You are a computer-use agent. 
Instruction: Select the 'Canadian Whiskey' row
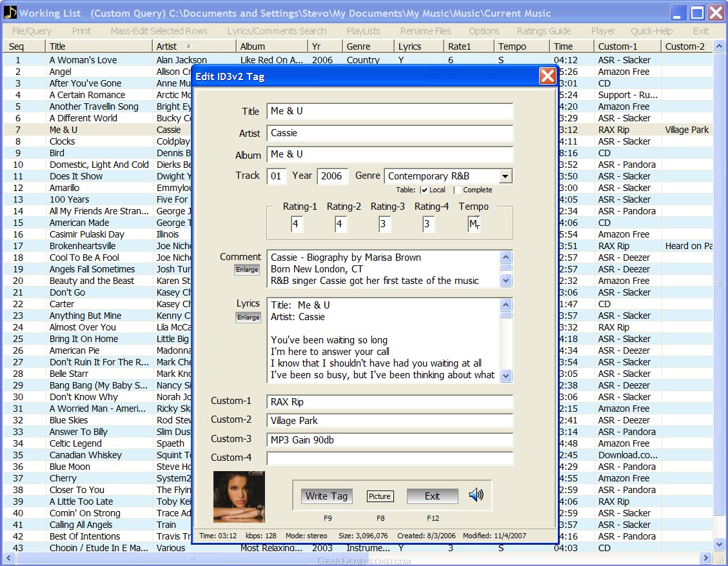[97, 455]
